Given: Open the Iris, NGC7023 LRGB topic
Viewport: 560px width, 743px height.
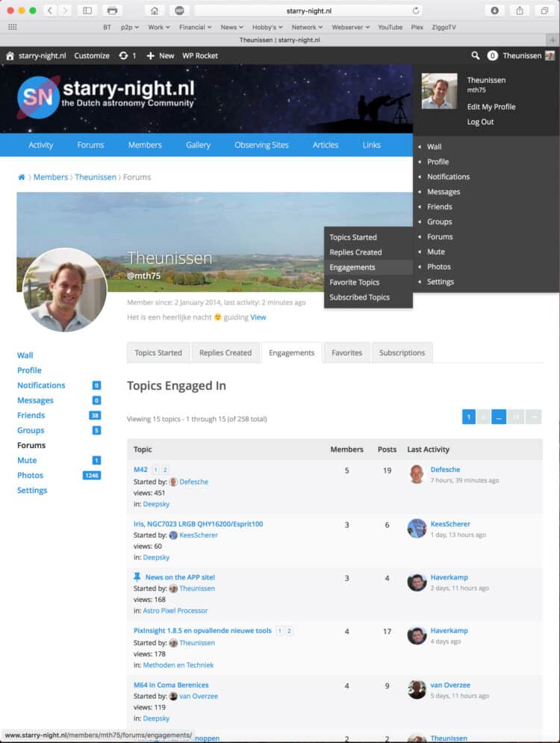Looking at the screenshot, I should pyautogui.click(x=198, y=523).
